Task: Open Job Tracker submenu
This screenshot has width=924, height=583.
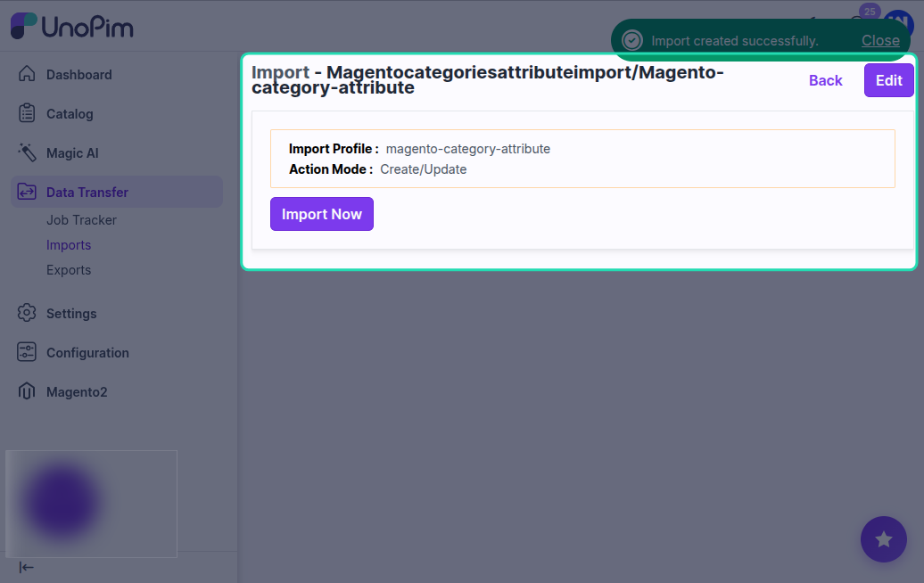Action: 81,219
